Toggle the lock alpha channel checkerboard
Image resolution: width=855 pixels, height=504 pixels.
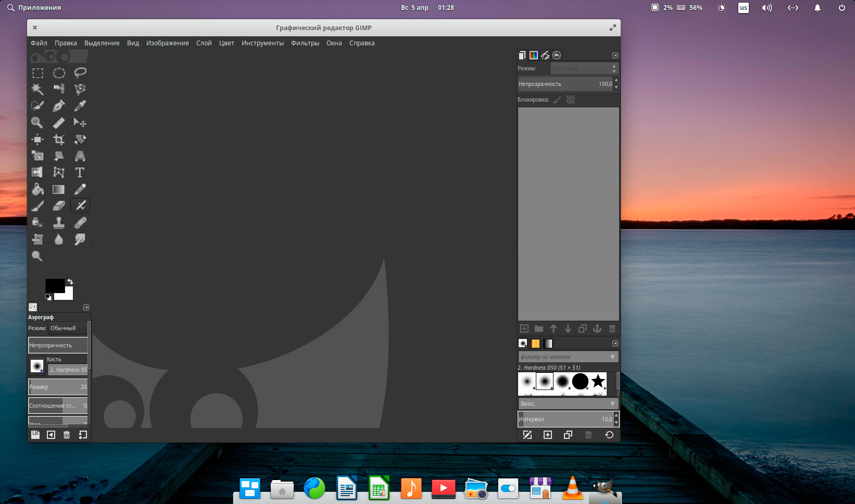[x=571, y=99]
